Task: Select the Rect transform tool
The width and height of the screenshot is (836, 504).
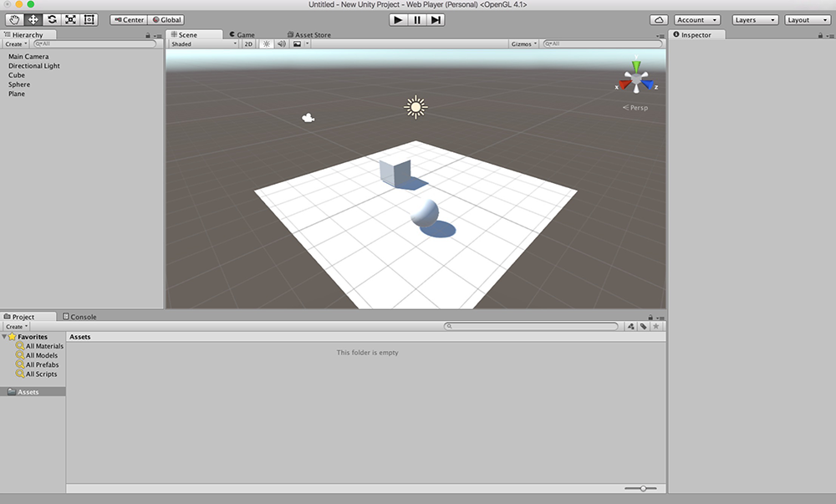Action: (89, 19)
